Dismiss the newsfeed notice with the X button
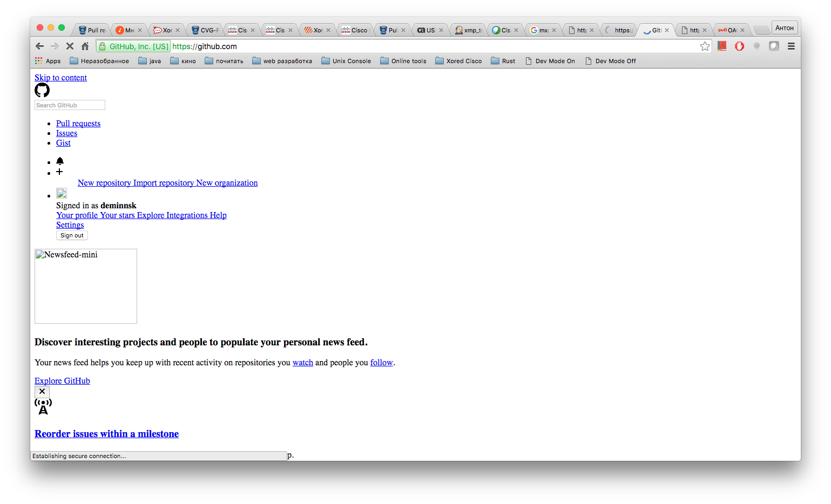This screenshot has height=504, width=831. click(42, 392)
